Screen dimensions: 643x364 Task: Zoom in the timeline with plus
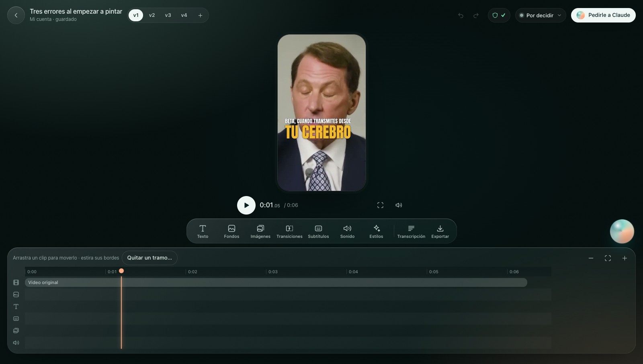pyautogui.click(x=625, y=258)
